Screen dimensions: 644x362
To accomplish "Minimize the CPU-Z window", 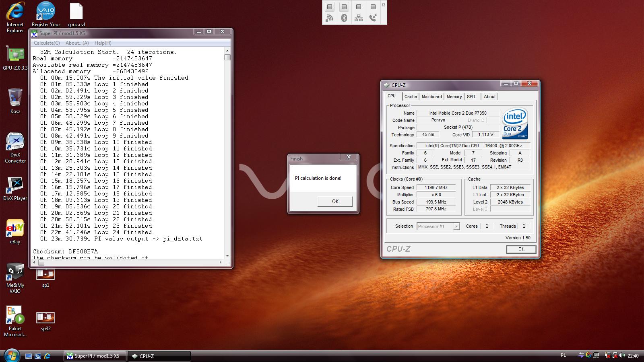I will (506, 84).
